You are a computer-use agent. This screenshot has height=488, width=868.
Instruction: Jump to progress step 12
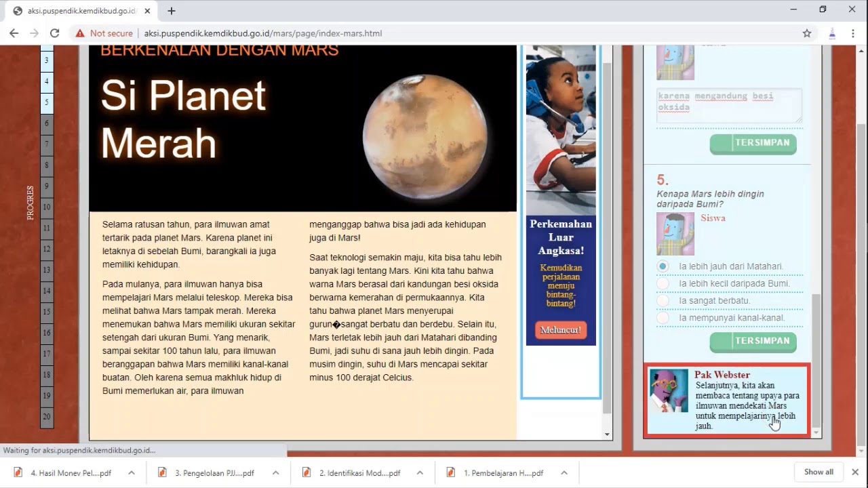tap(47, 249)
